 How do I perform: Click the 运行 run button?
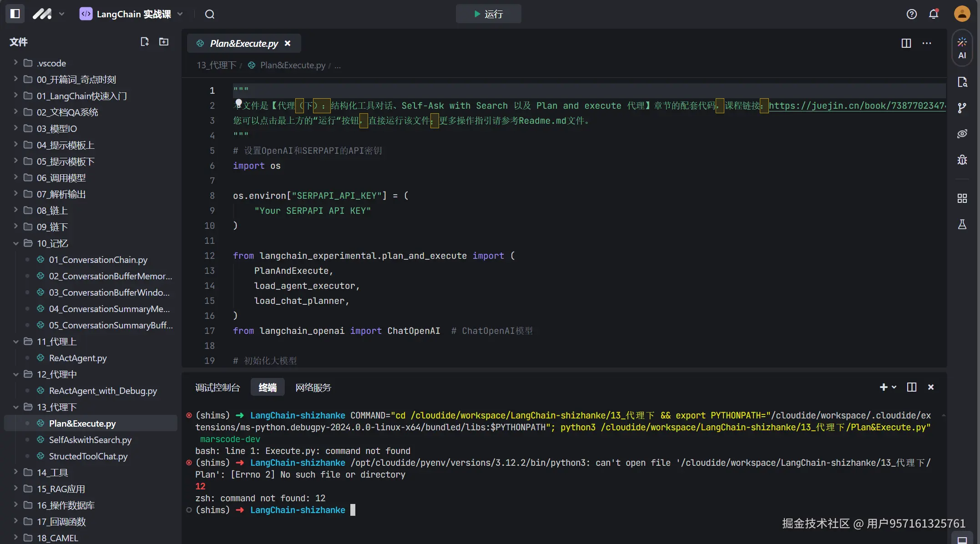click(x=488, y=14)
